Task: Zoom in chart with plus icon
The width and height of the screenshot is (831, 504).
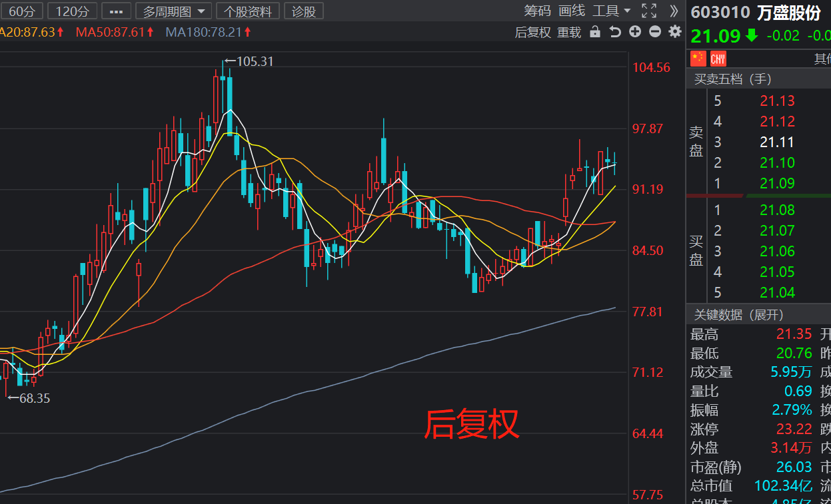Action: click(x=635, y=32)
